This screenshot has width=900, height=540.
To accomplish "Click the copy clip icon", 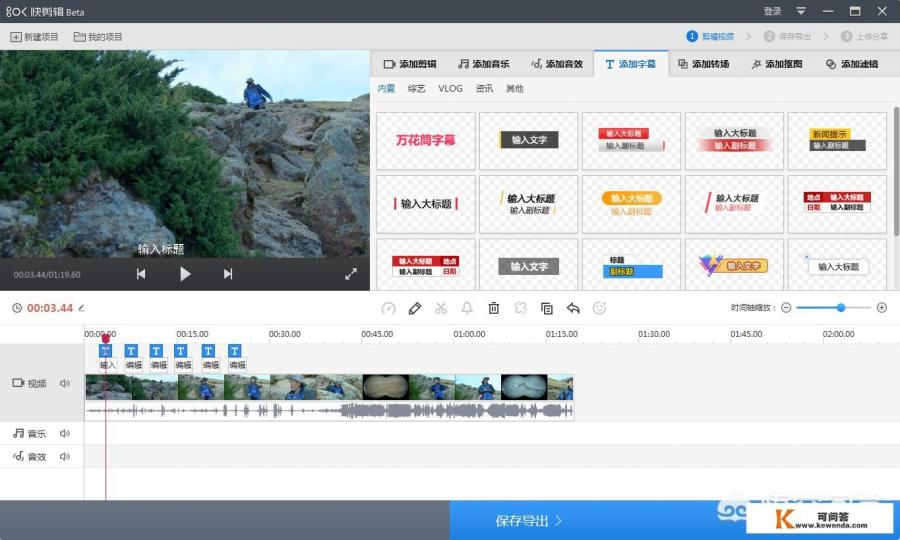I will coord(546,308).
